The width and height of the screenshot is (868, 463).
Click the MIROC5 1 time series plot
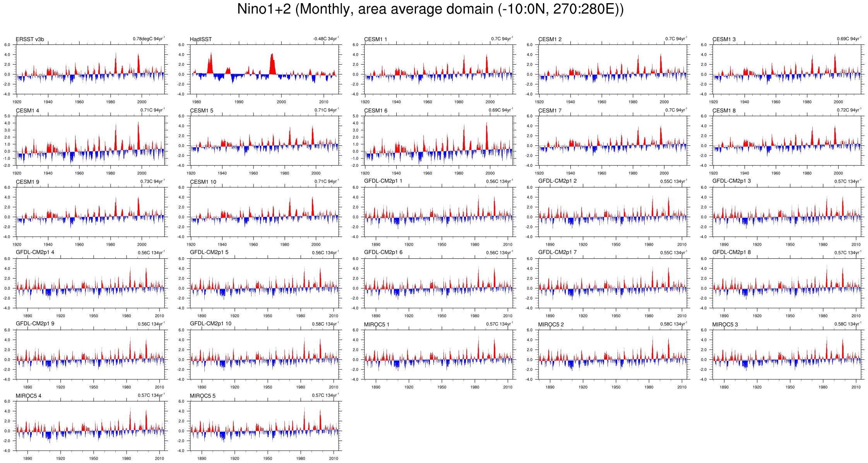[439, 355]
